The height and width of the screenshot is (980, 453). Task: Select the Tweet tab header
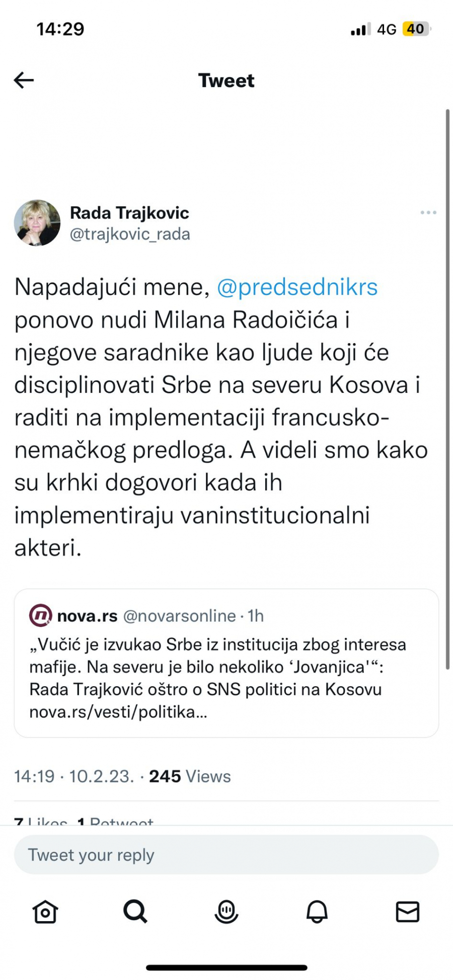(x=226, y=80)
